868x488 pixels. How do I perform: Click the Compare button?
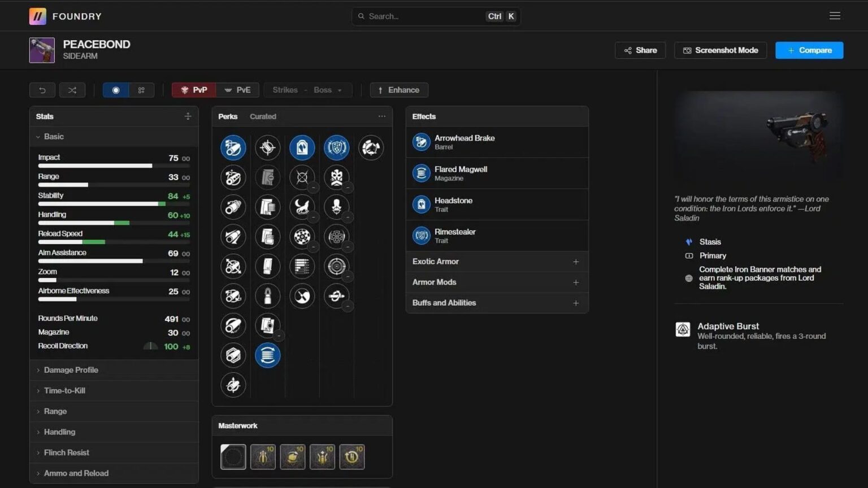click(x=809, y=50)
